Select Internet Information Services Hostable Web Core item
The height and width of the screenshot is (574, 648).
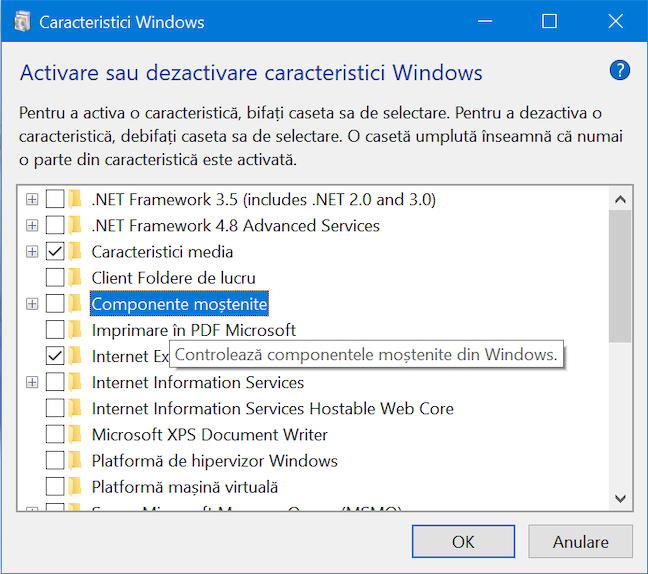point(272,409)
